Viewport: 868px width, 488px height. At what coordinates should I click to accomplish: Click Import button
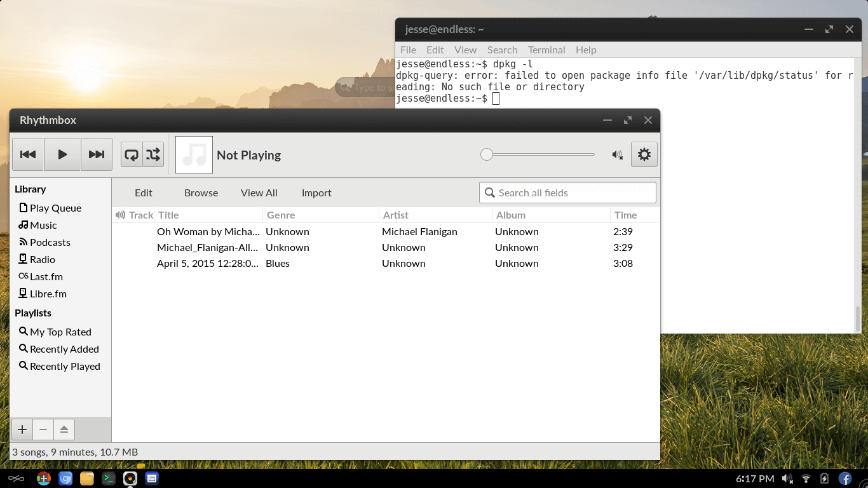(316, 193)
